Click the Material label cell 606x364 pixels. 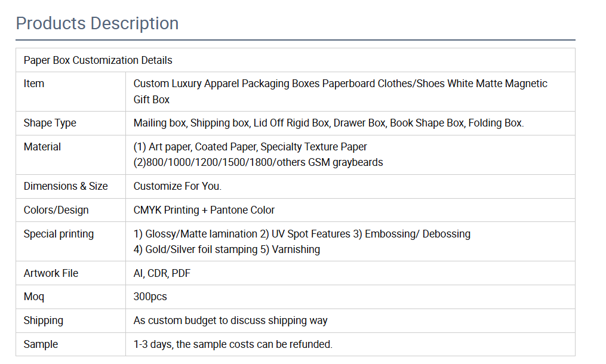click(x=42, y=147)
